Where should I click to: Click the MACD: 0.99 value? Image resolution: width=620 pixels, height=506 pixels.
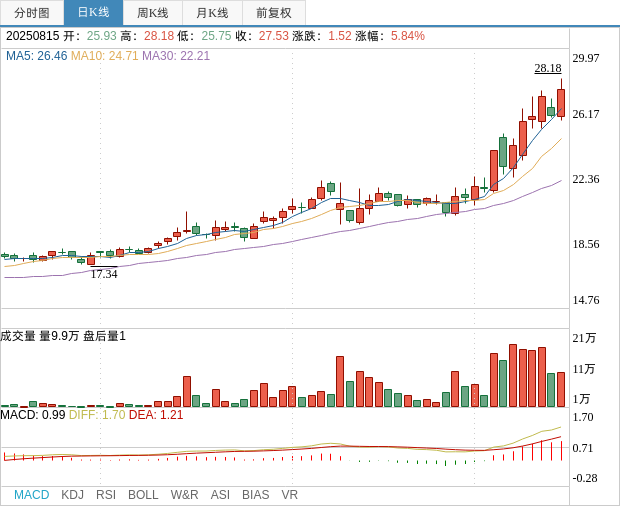tap(33, 415)
